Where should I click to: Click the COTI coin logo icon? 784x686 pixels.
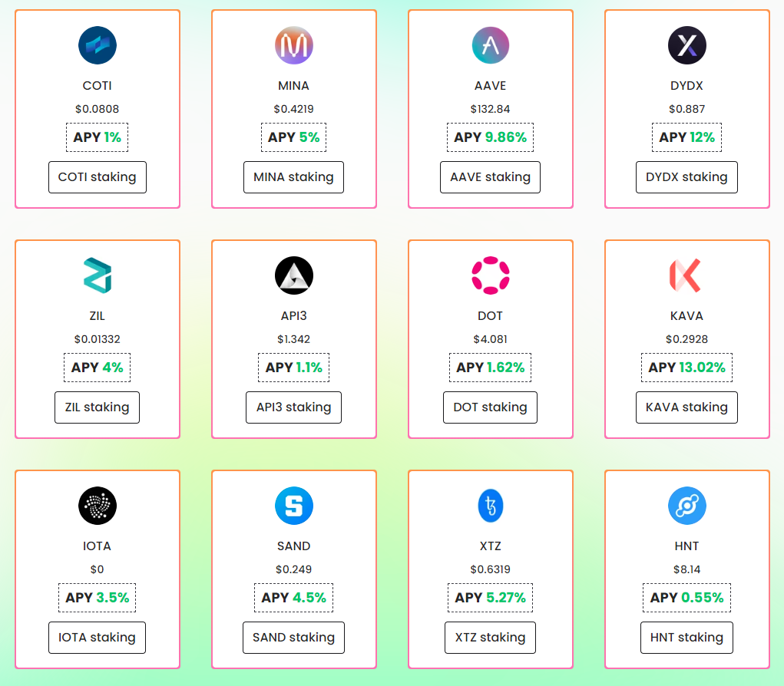[x=98, y=45]
